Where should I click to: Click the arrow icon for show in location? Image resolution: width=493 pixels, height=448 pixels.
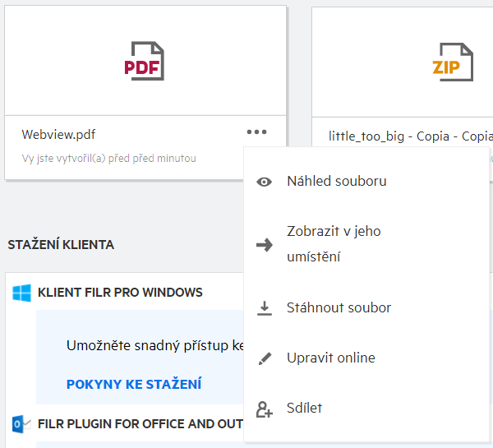(x=264, y=244)
